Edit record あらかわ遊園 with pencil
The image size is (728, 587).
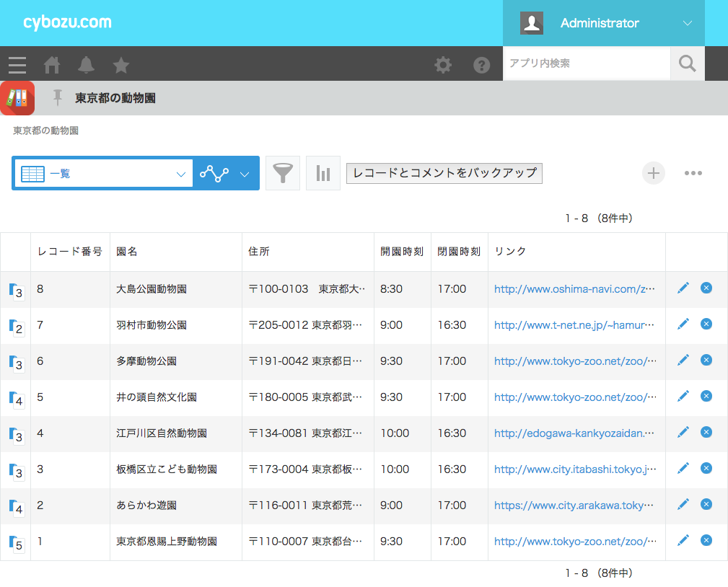pos(683,504)
